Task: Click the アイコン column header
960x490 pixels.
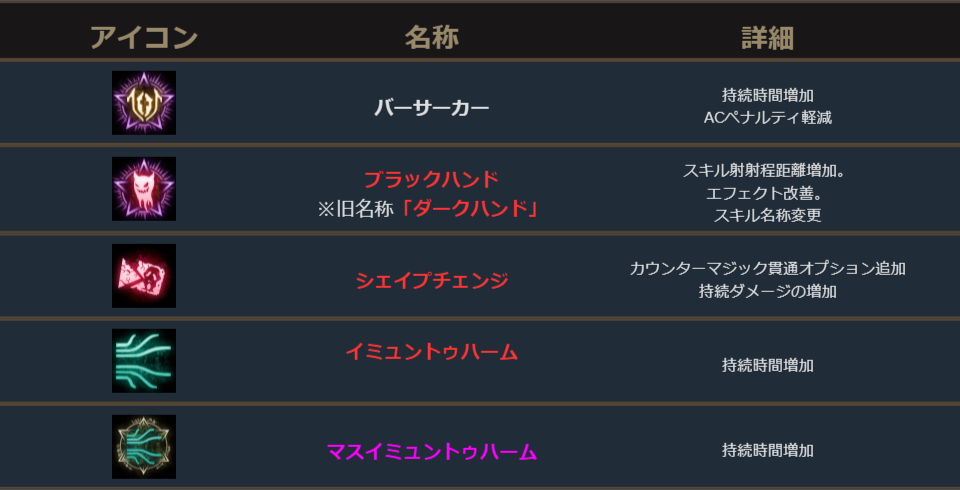Action: pos(144,39)
